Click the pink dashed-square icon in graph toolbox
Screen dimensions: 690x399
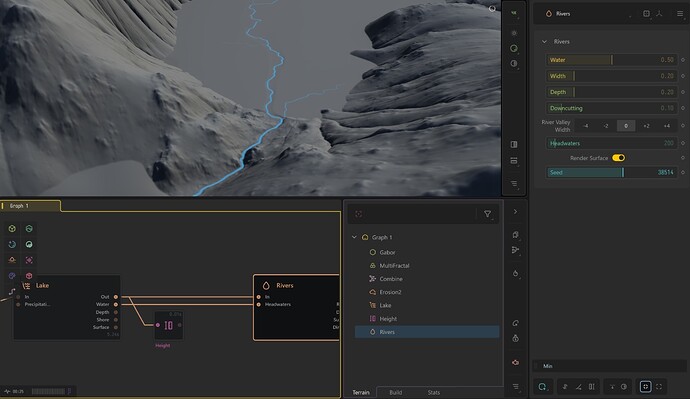pos(29,260)
